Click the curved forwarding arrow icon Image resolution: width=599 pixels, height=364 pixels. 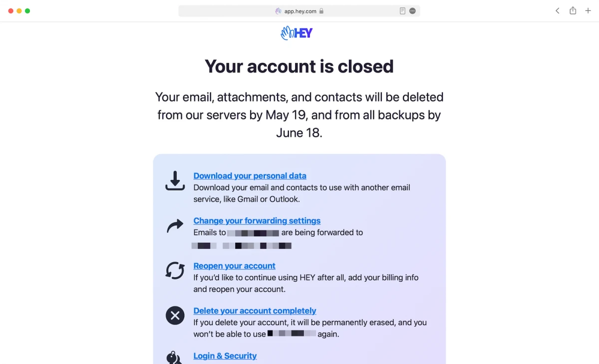175,226
